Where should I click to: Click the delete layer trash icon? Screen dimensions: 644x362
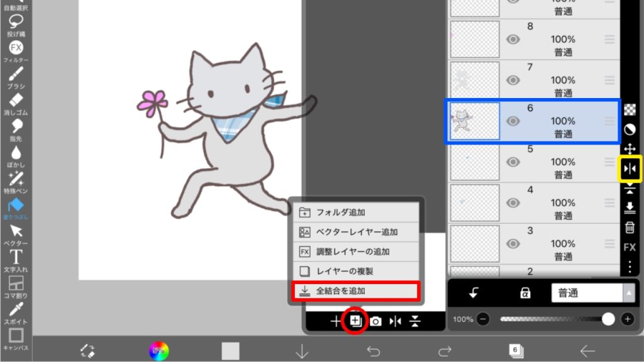pyautogui.click(x=630, y=228)
